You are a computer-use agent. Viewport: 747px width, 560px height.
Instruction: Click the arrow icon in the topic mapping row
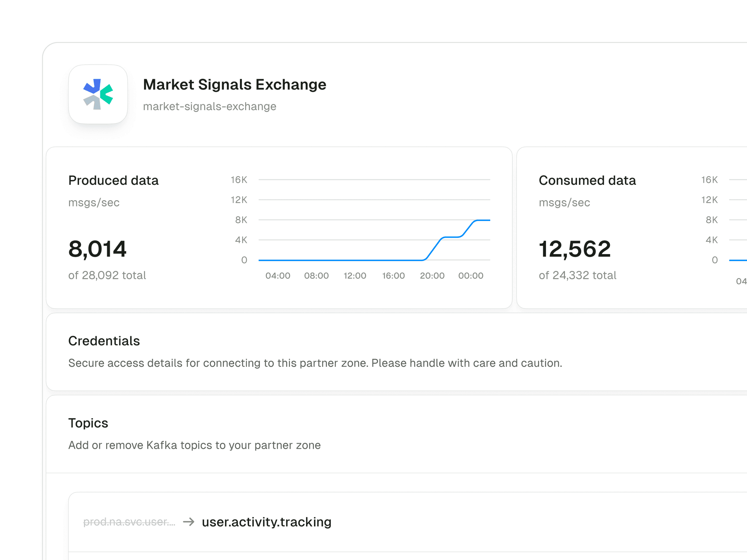pos(189,521)
